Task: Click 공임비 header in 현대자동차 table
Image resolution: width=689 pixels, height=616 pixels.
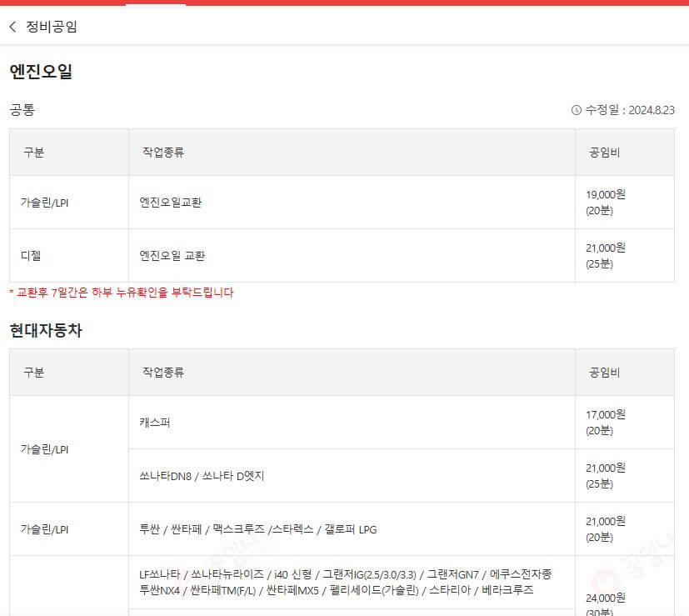Action: pyautogui.click(x=624, y=373)
